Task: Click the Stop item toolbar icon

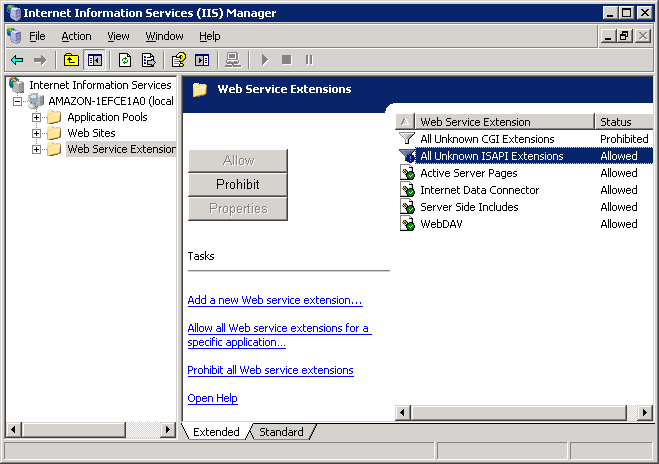Action: point(287,60)
